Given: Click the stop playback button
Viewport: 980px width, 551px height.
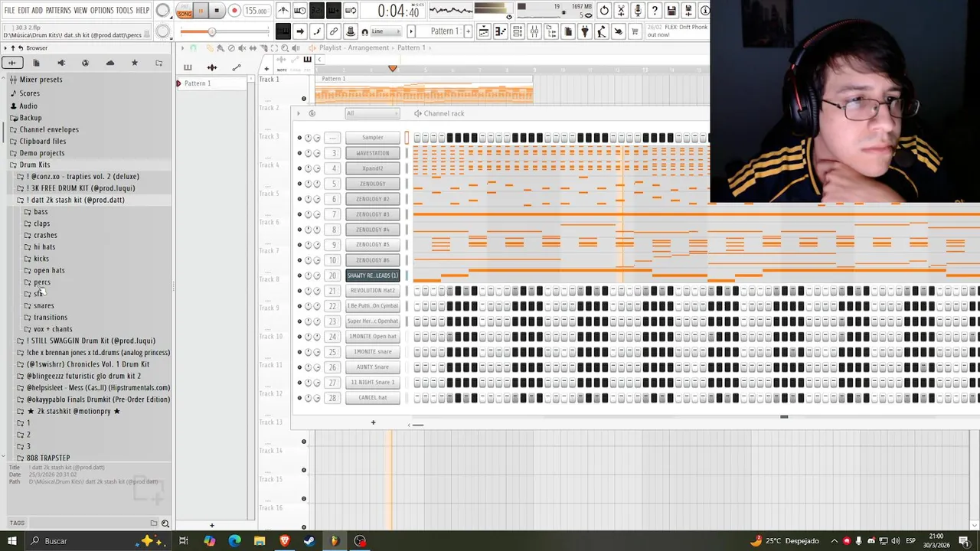Looking at the screenshot, I should click(217, 11).
